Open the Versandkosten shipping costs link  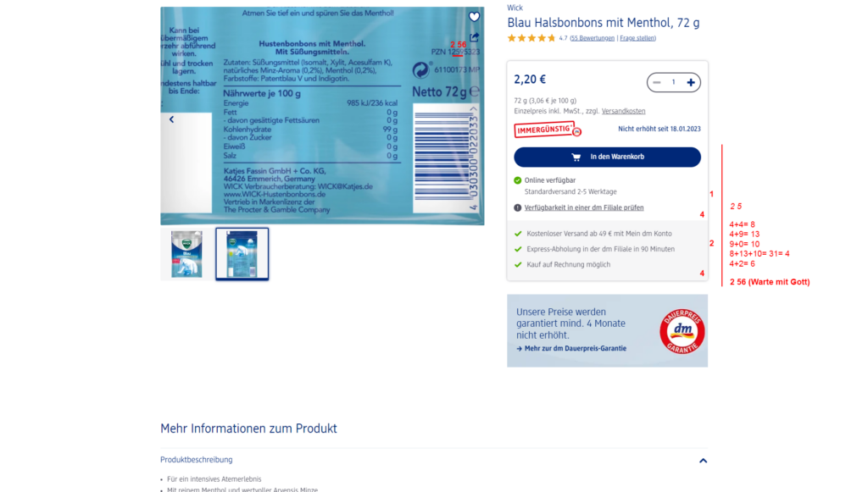tap(623, 111)
